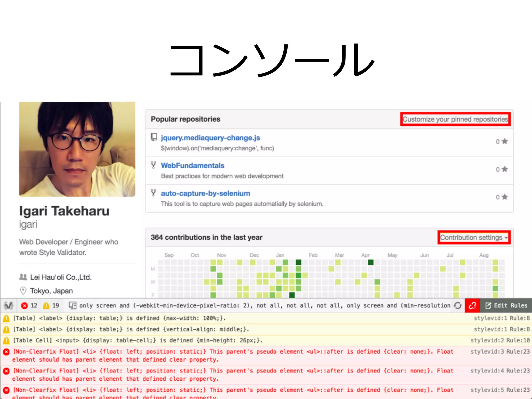
Task: Click the stylevid:5 Rule:23 Non-Clearfix error
Action: (x=266, y=392)
